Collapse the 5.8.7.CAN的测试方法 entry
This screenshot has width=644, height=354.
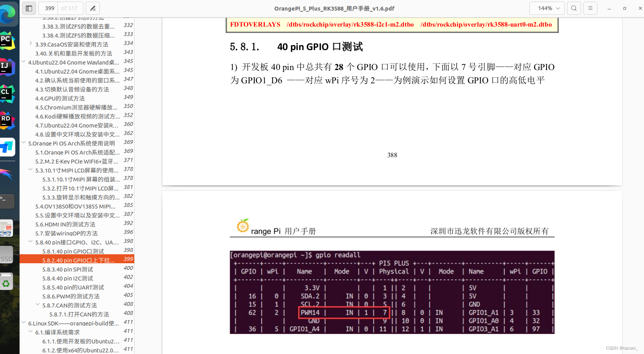click(x=38, y=304)
